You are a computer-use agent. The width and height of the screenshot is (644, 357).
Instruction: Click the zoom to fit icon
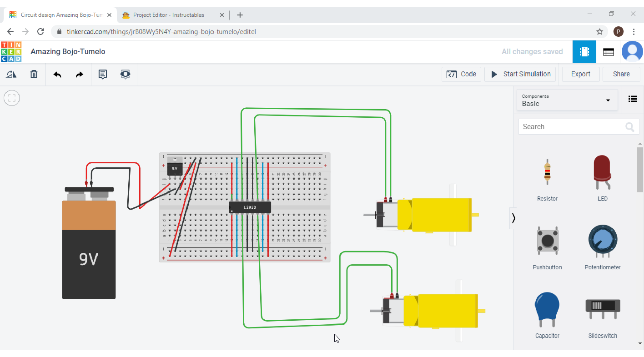tap(12, 98)
